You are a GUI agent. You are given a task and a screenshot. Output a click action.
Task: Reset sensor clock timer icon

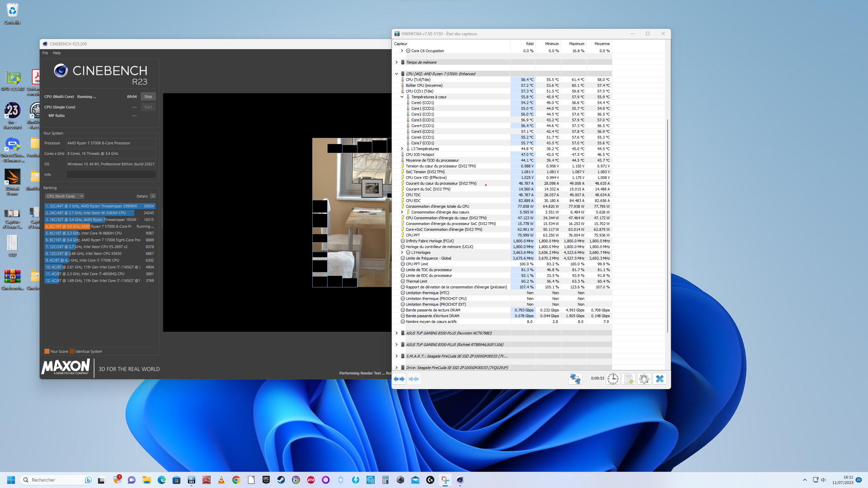(613, 379)
